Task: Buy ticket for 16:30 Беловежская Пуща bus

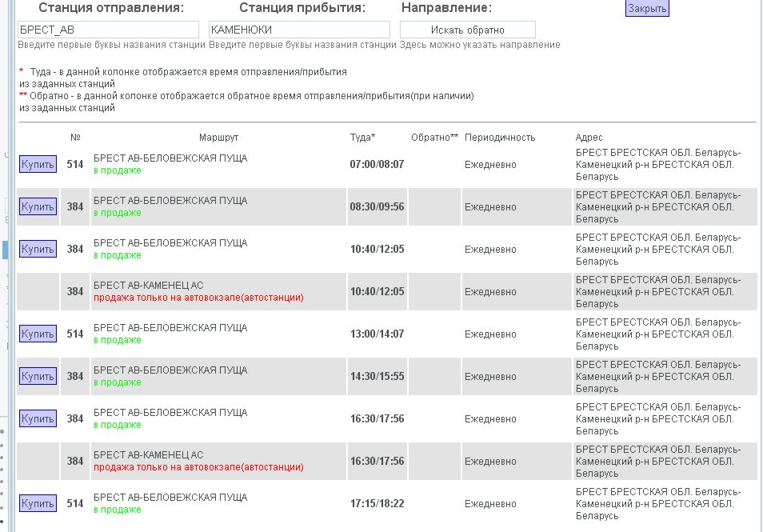Action: point(38,418)
